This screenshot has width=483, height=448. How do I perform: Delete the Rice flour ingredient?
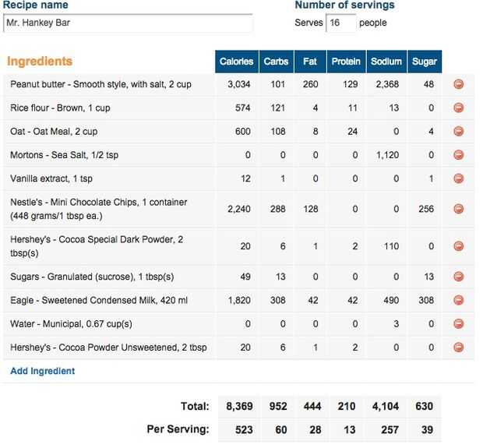(458, 108)
